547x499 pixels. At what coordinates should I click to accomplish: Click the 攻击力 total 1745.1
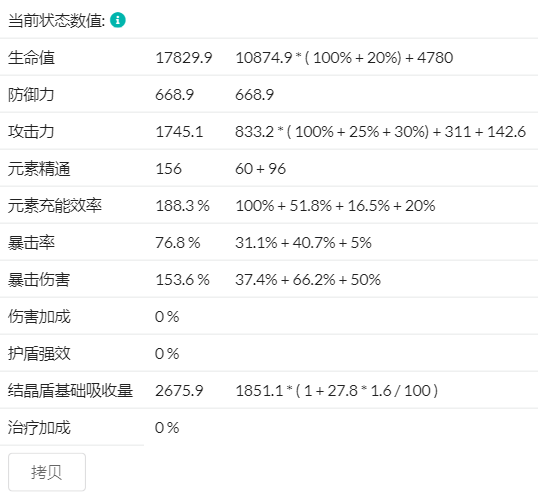(x=179, y=132)
